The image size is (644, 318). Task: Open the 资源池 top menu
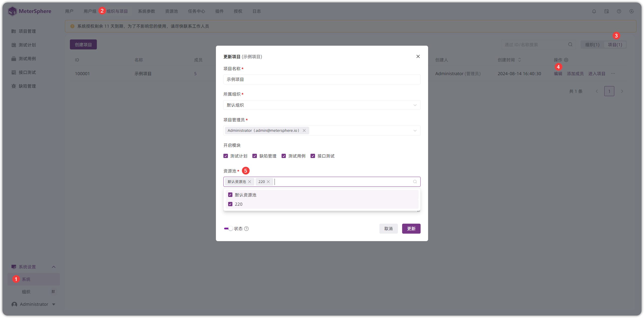tap(171, 11)
